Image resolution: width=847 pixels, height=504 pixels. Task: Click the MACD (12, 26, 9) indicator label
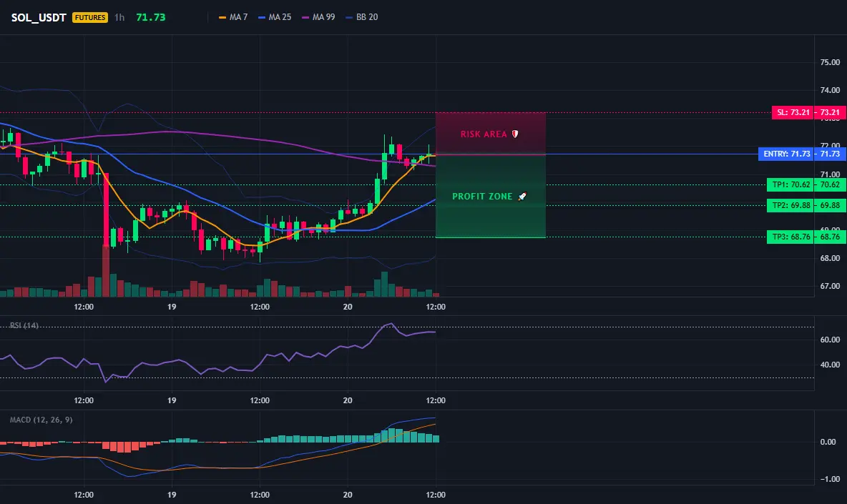(41, 419)
